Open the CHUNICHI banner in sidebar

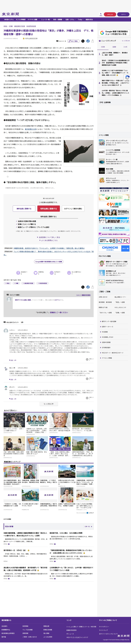(114, 248)
